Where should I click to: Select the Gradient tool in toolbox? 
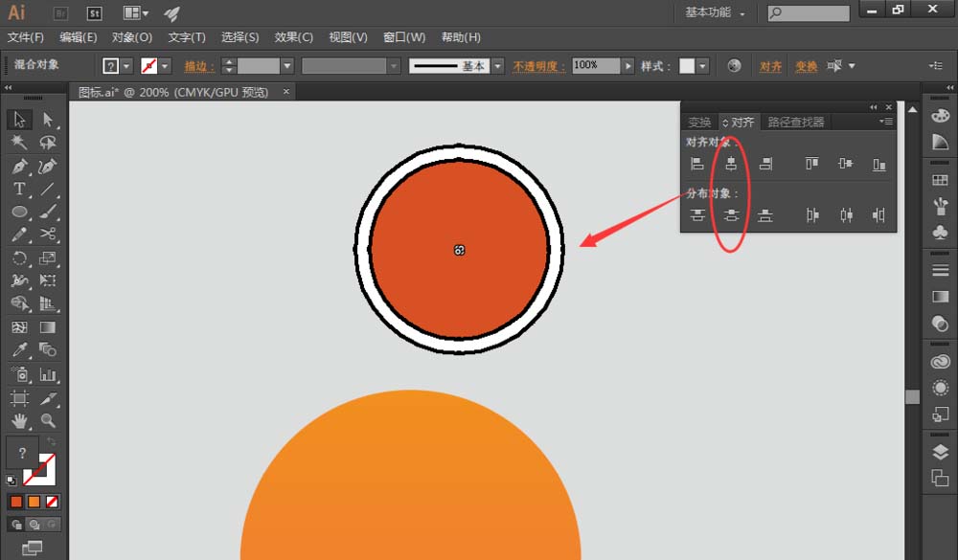48,327
